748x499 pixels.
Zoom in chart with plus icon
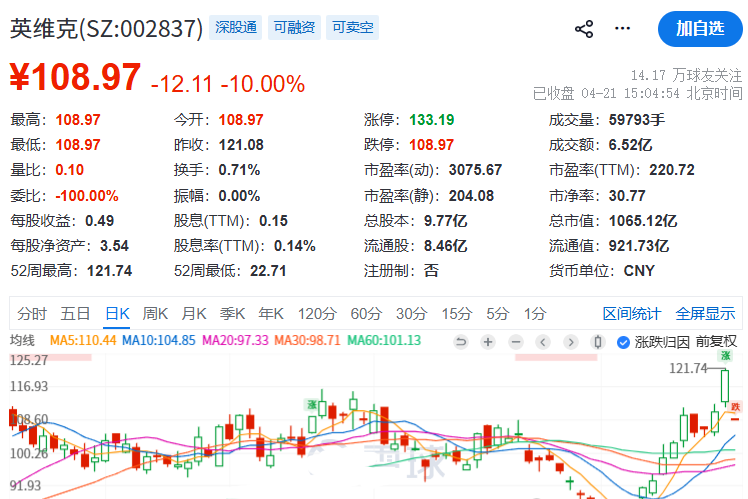point(488,342)
